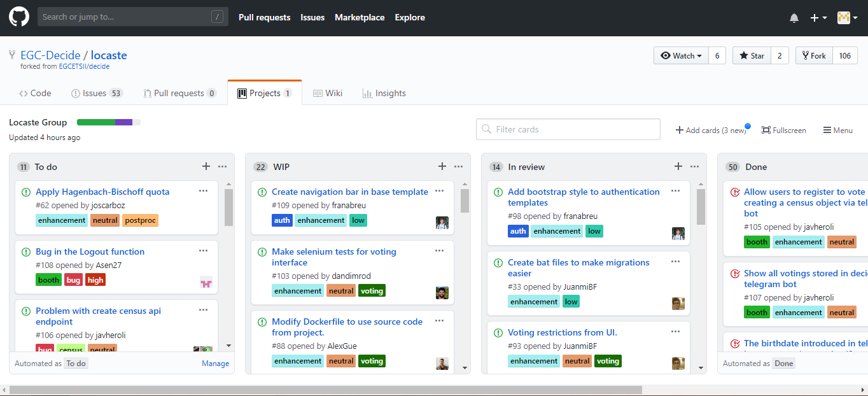Open options for Create navigation bar card
The height and width of the screenshot is (396, 868).
(439, 190)
